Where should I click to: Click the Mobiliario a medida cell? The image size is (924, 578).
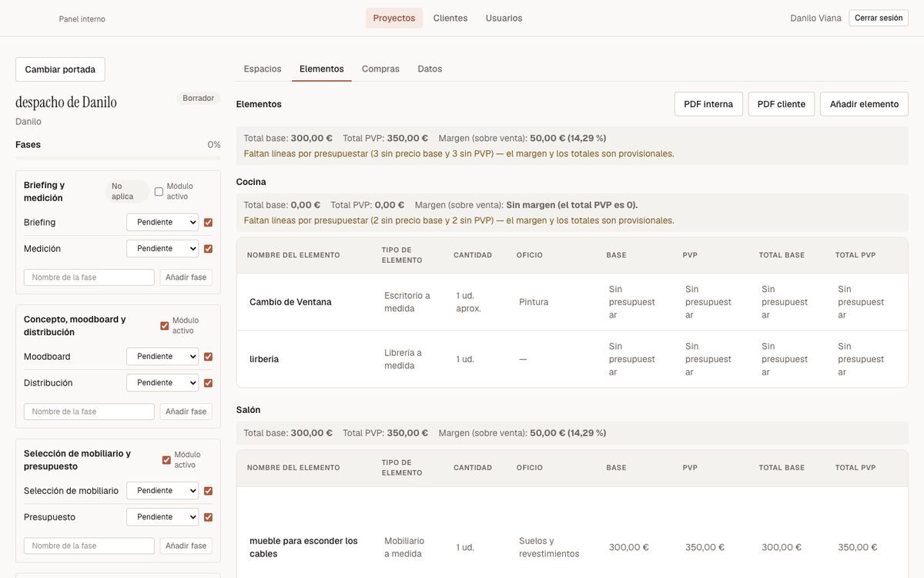pos(404,547)
